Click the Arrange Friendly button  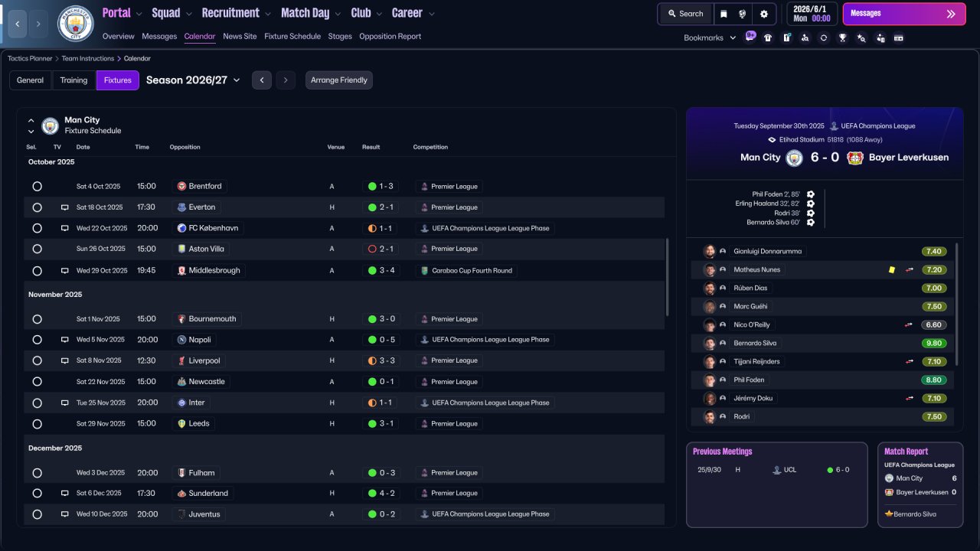pyautogui.click(x=339, y=80)
